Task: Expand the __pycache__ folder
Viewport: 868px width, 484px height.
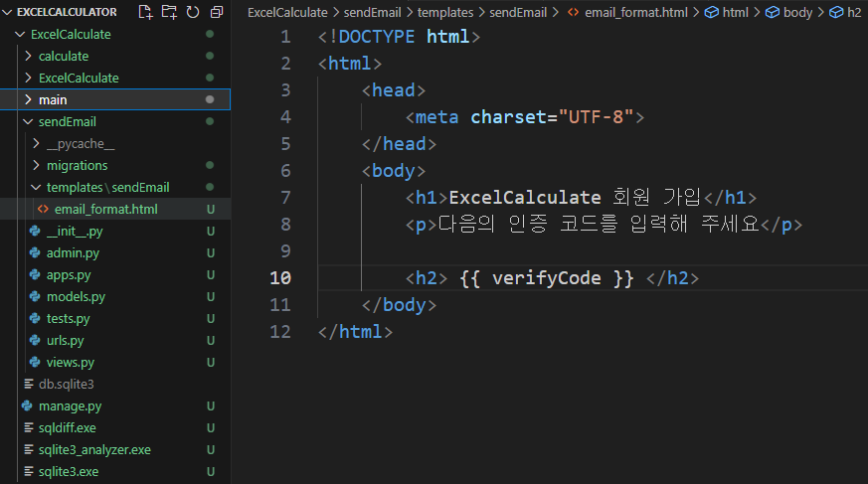Action: pyautogui.click(x=36, y=143)
